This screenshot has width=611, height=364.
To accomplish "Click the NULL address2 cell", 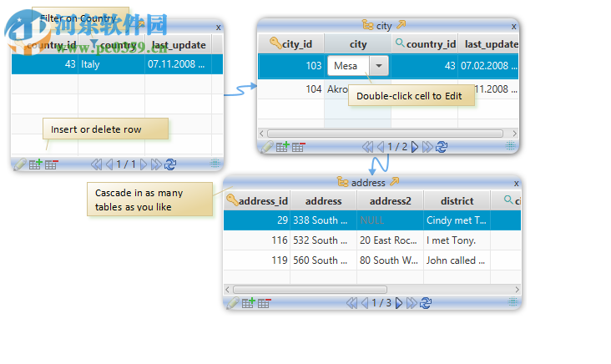I will [391, 220].
